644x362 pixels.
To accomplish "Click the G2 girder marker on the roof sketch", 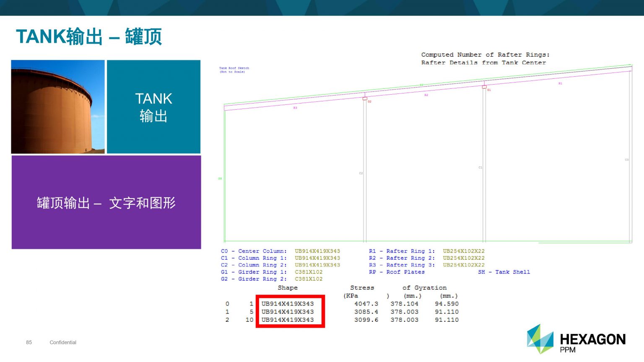I will 365,98.
